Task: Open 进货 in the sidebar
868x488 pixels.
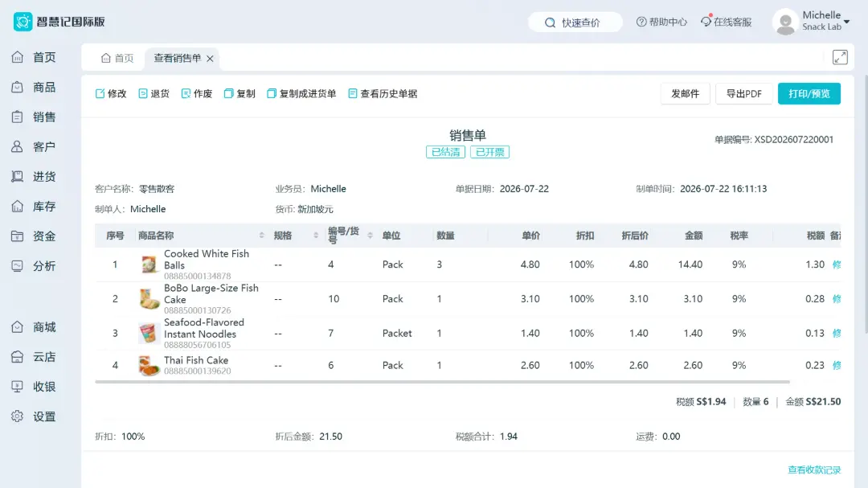Action: 33,177
